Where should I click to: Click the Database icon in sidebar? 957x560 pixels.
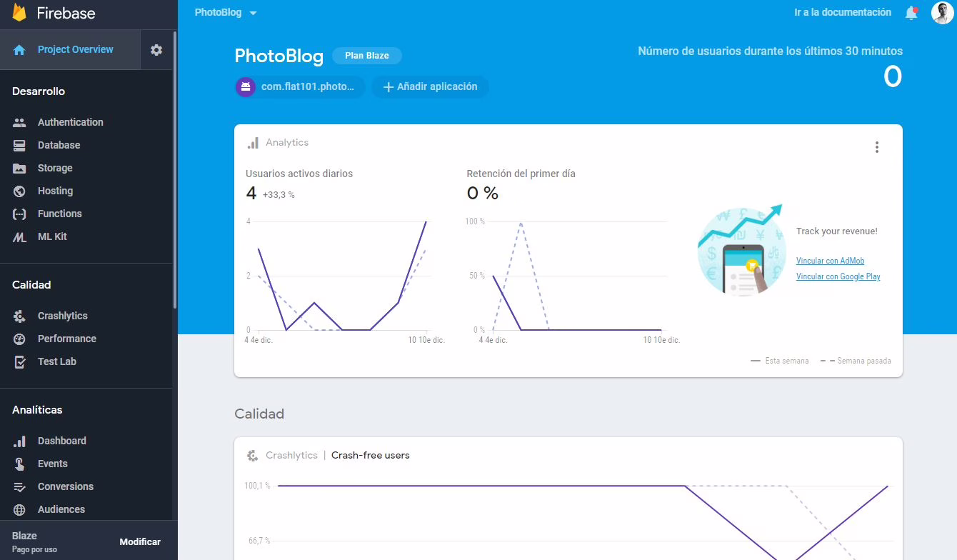[x=20, y=145]
